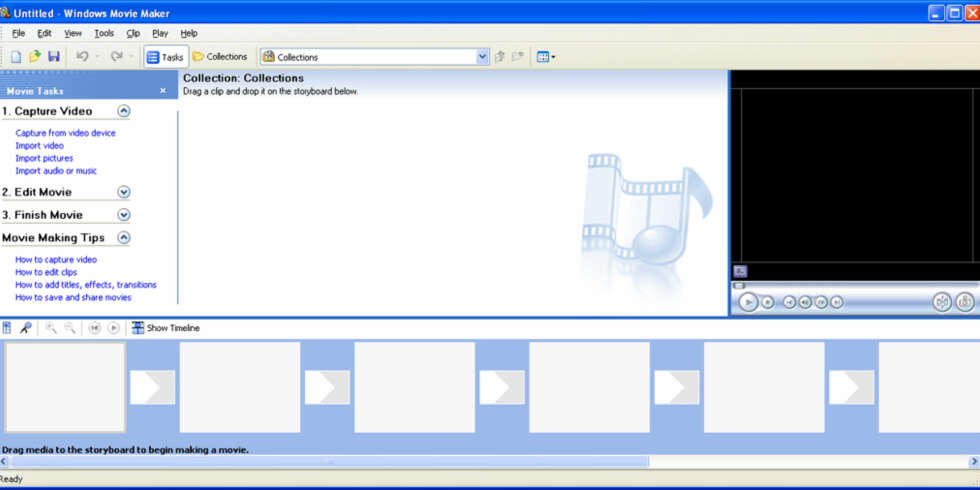
Task: Create a new project with toolbar icon
Action: click(x=16, y=57)
